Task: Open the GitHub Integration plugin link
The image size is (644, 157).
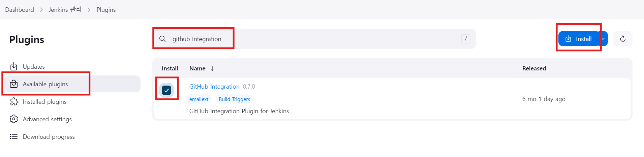Action: (x=214, y=87)
